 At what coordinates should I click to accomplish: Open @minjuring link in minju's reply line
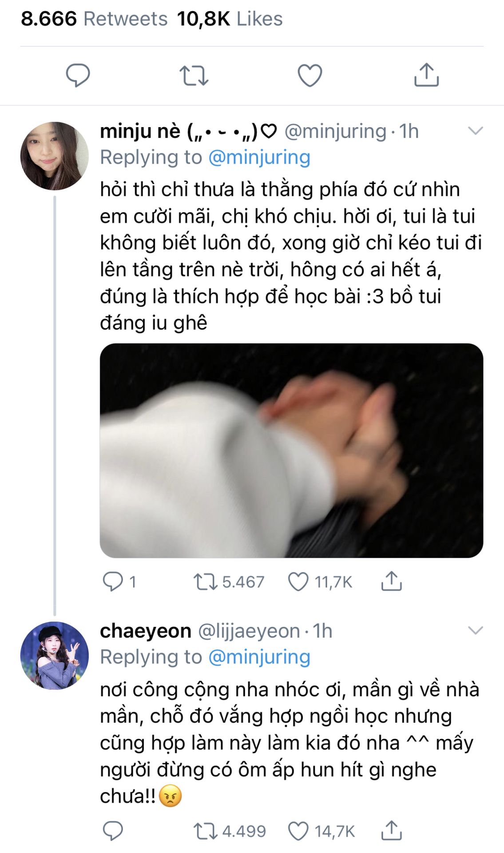pyautogui.click(x=259, y=158)
